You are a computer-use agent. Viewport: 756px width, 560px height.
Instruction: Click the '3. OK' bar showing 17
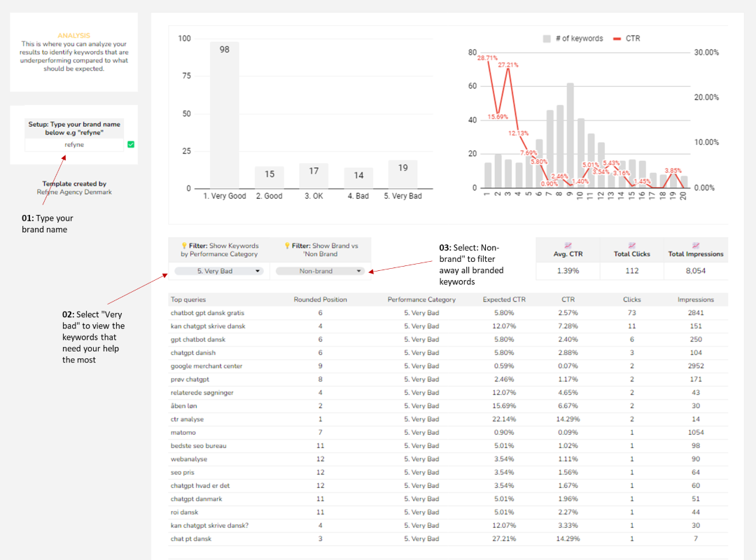click(x=314, y=176)
